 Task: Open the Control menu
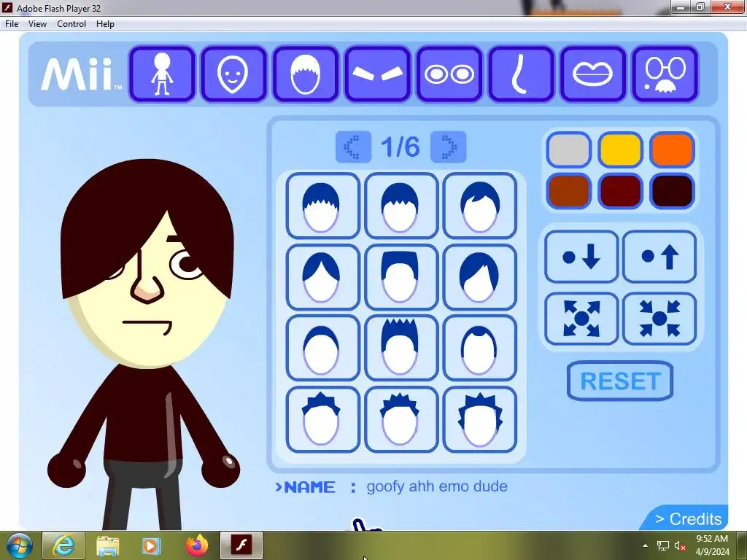tap(71, 24)
